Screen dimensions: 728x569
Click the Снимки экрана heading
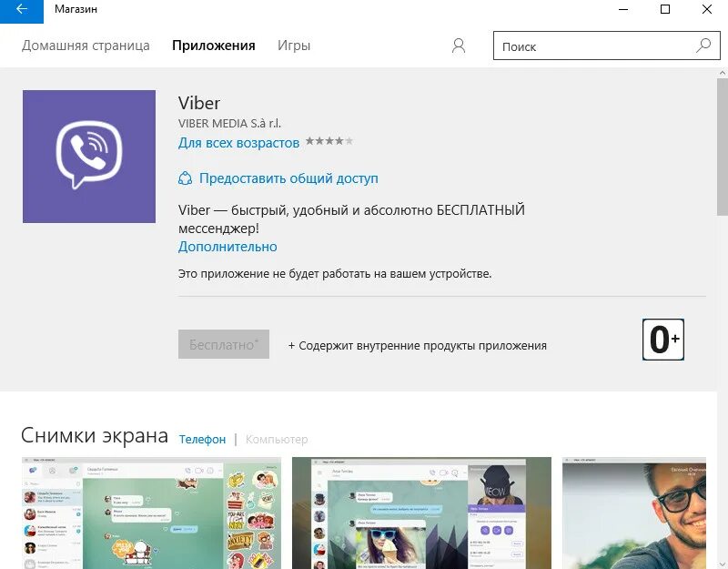click(x=95, y=436)
